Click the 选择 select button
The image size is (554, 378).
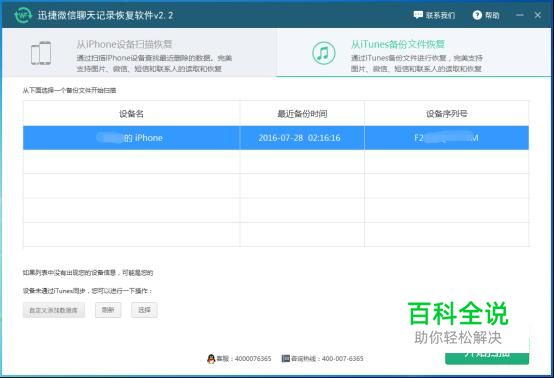point(144,310)
